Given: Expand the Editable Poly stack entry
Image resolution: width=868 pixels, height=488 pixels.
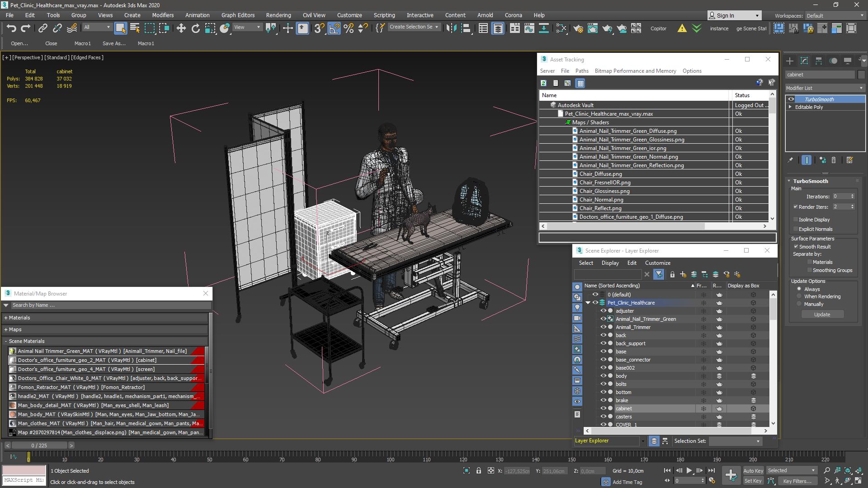Looking at the screenshot, I should click(x=790, y=107).
